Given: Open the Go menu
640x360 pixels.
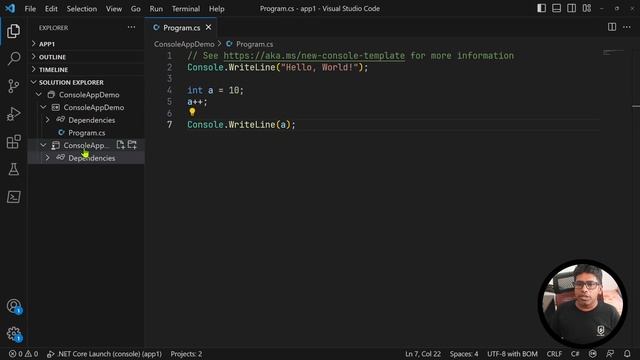Looking at the screenshot, I should click(x=136, y=9).
